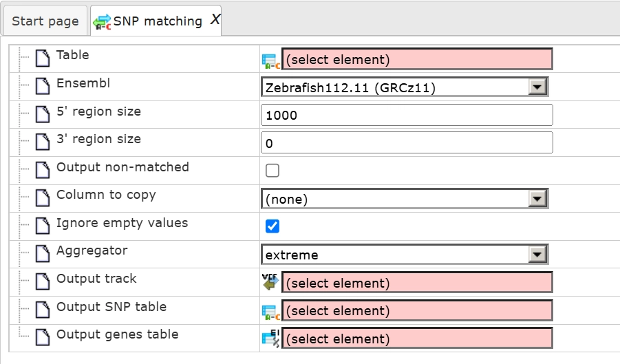This screenshot has height=364, width=620.
Task: Click the document icon next to Aggregator
Action: 43,254
